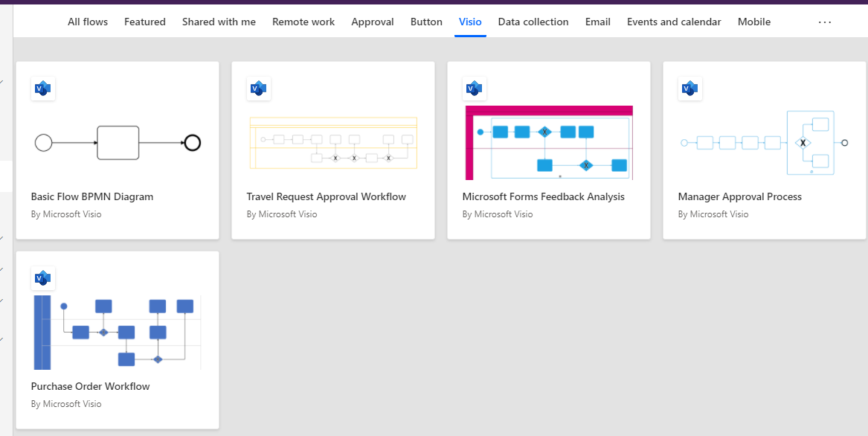Screen dimensions: 868x436
Task: Click the Travel Request Approval Workflow preview image
Action: 332,141
